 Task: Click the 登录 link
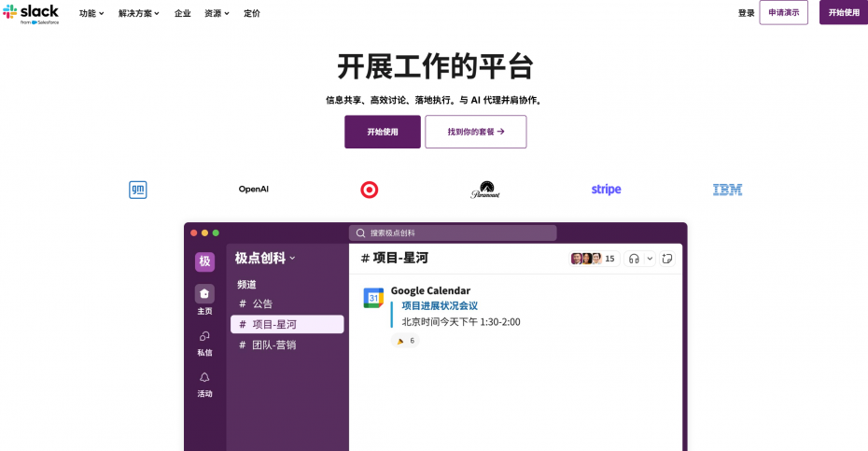[747, 13]
